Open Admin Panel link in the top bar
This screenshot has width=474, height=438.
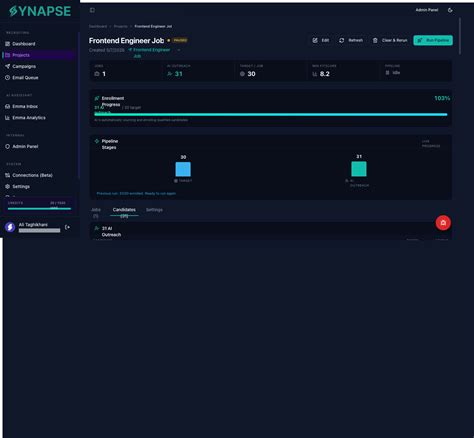click(427, 10)
